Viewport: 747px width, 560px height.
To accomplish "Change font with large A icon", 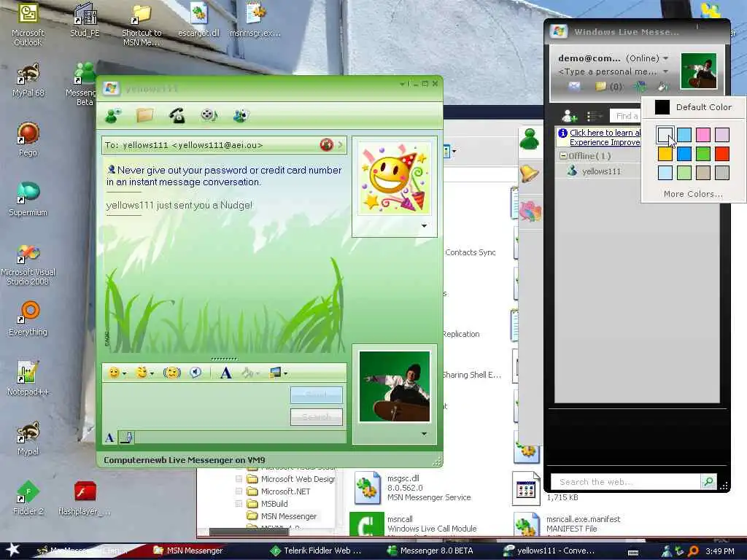I will coord(226,373).
